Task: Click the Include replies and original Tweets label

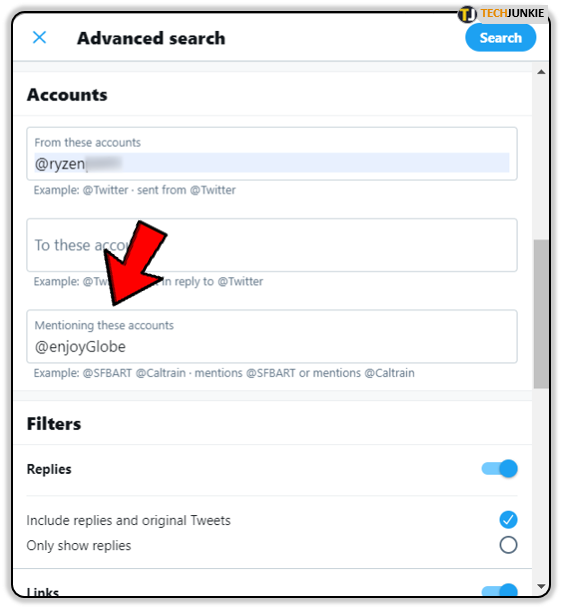Action: [129, 520]
